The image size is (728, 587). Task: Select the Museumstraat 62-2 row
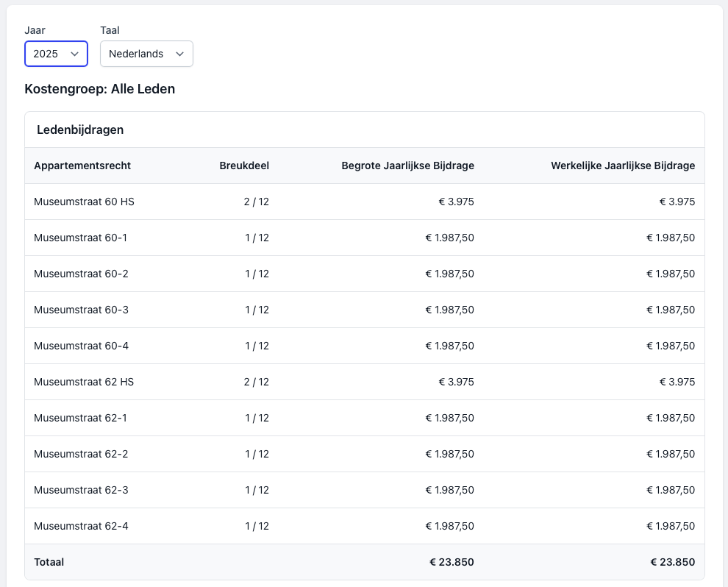(x=81, y=454)
